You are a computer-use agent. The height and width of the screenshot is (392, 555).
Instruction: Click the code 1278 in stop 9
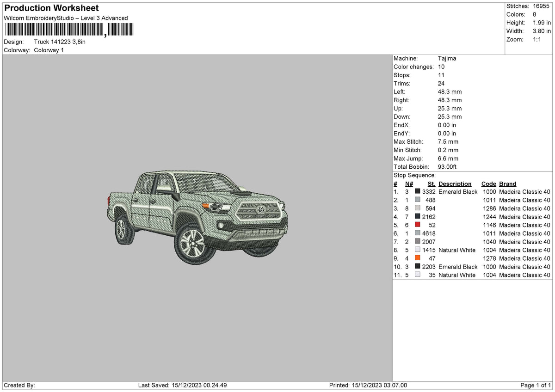(x=489, y=258)
